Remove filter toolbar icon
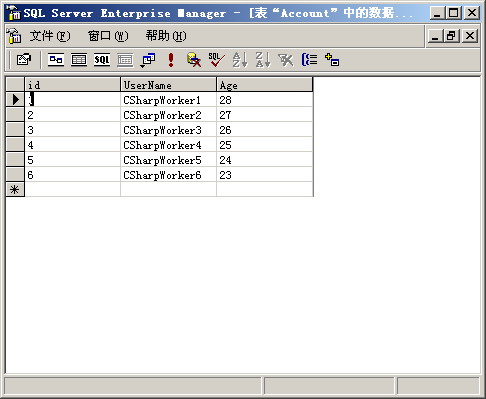The width and height of the screenshot is (486, 399). pos(286,60)
